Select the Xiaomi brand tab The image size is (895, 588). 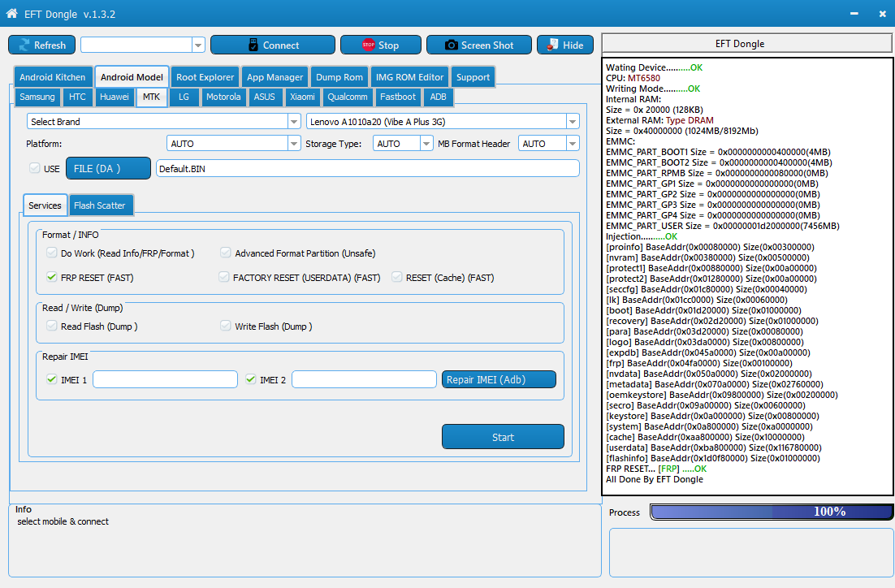pos(302,97)
